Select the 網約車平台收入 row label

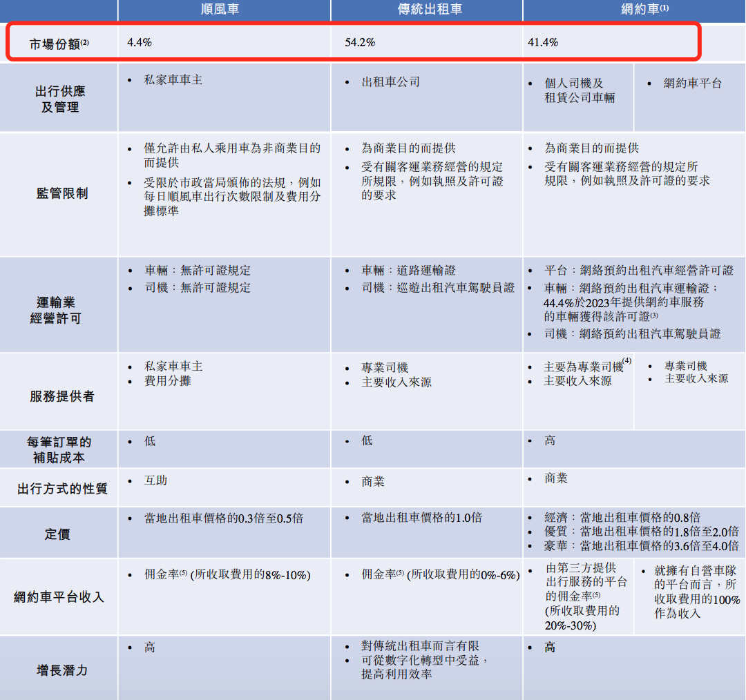59,597
